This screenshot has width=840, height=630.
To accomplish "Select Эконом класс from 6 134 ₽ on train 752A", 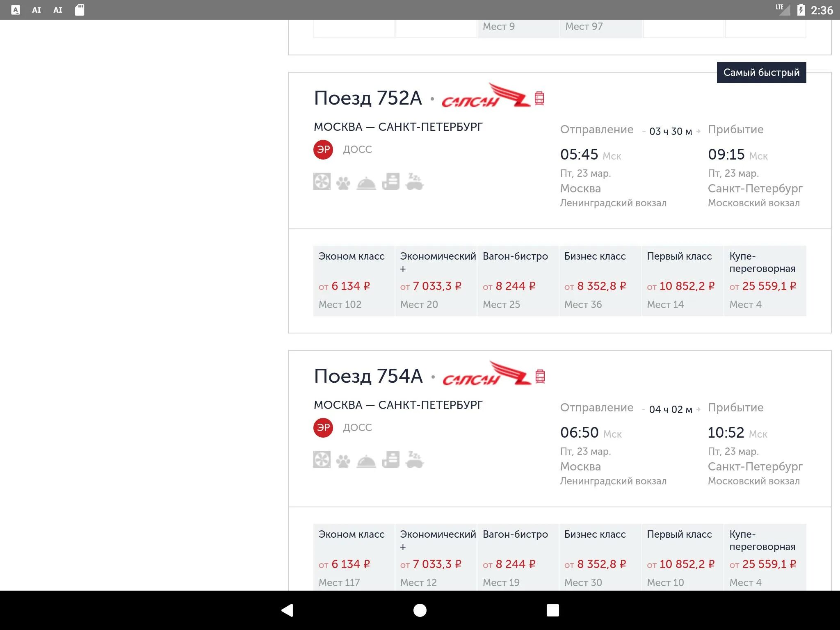I will point(354,281).
